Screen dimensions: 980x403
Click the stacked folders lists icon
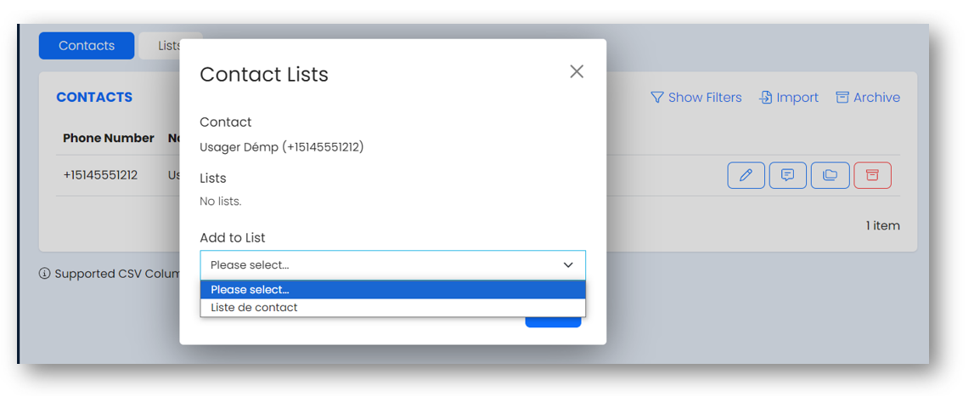(830, 175)
